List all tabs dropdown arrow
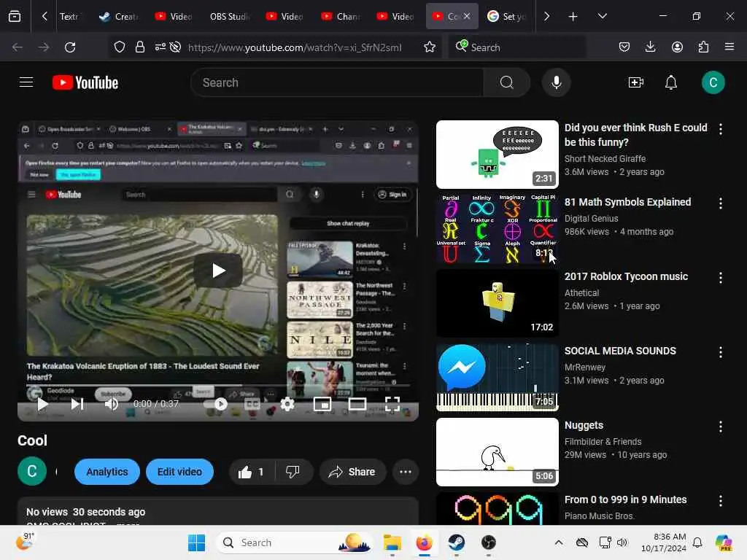The width and height of the screenshot is (747, 560). coord(602,16)
